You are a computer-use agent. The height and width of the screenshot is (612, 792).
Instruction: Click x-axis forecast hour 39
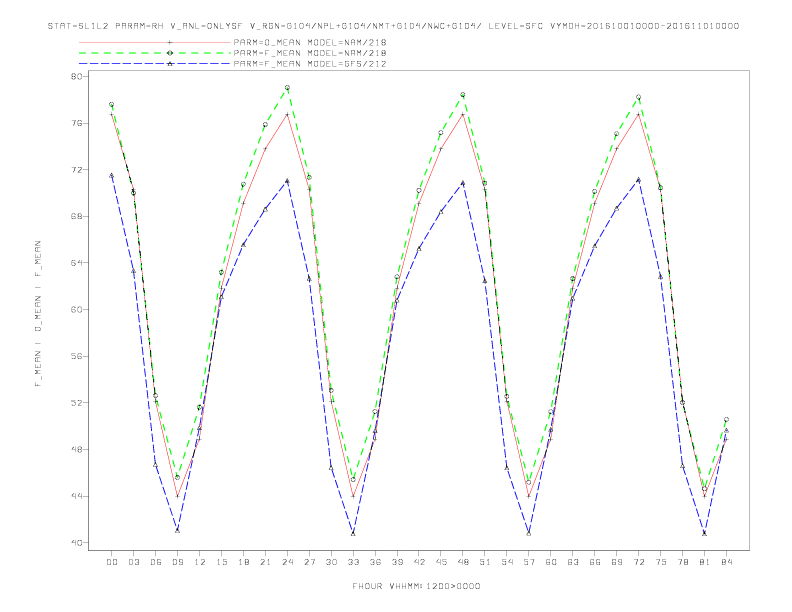point(397,562)
